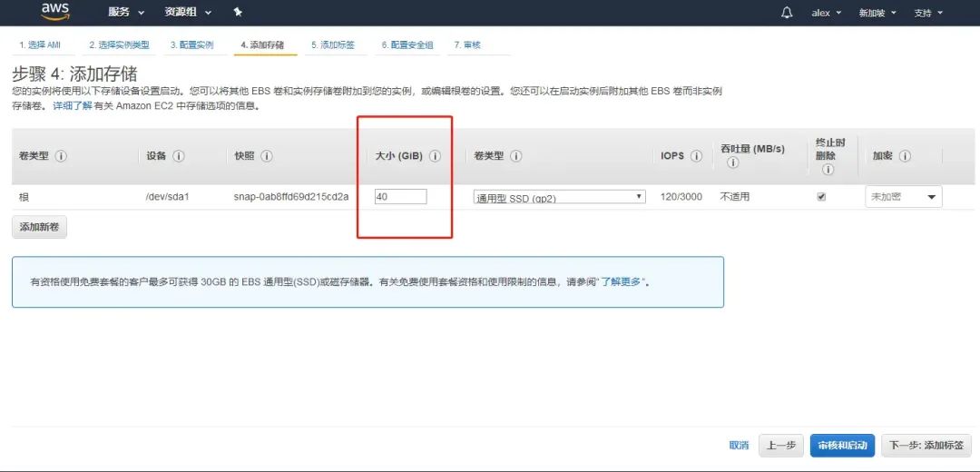Click the 根 volume type cell
The width and height of the screenshot is (980, 472).
(x=24, y=197)
